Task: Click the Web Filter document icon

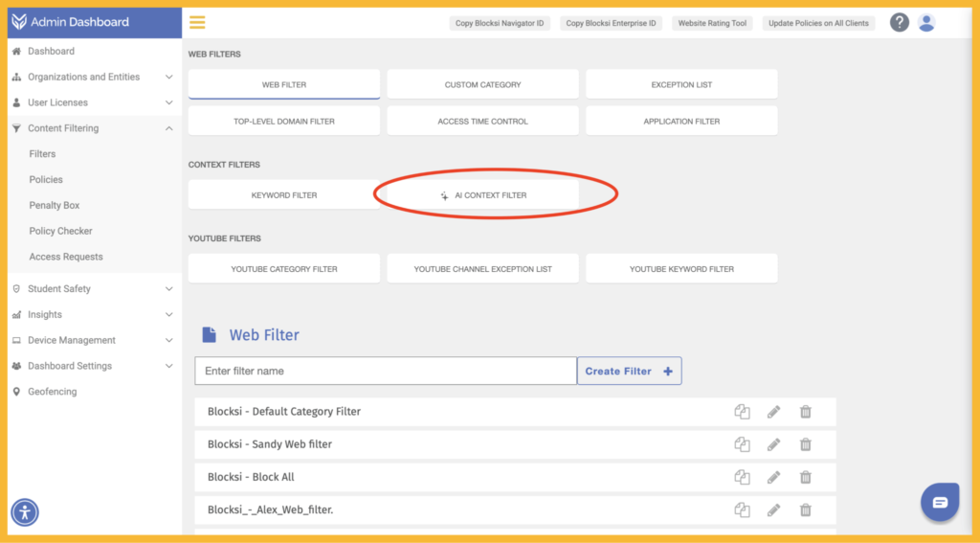Action: click(x=209, y=334)
